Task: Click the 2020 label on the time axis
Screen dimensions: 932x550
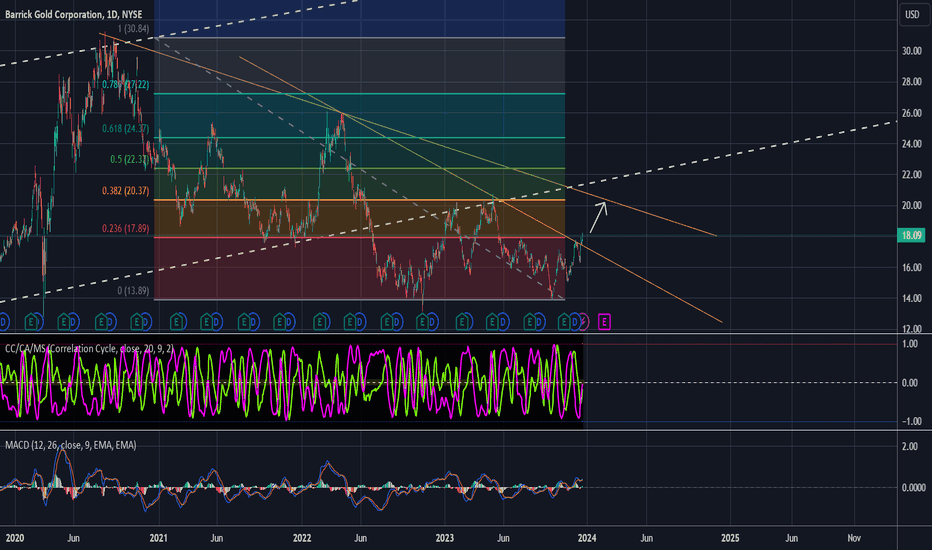Action: click(x=15, y=538)
